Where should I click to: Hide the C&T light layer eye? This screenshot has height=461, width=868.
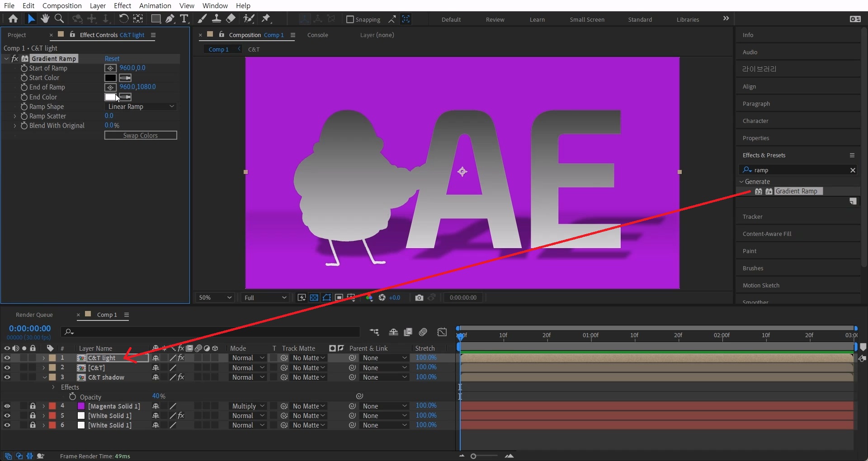(7, 358)
